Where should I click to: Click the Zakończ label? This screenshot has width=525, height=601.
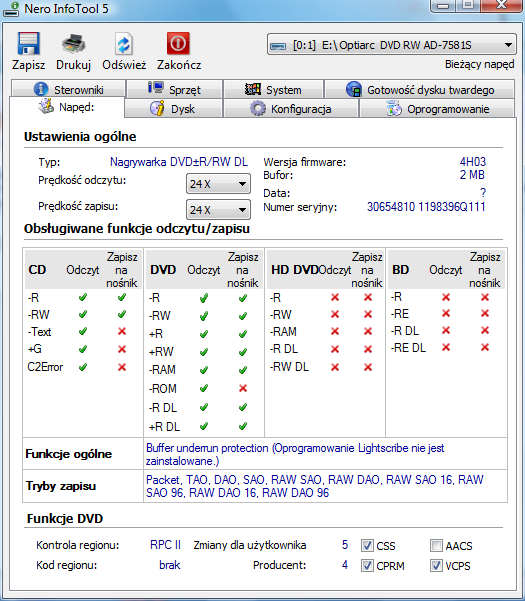(x=179, y=65)
